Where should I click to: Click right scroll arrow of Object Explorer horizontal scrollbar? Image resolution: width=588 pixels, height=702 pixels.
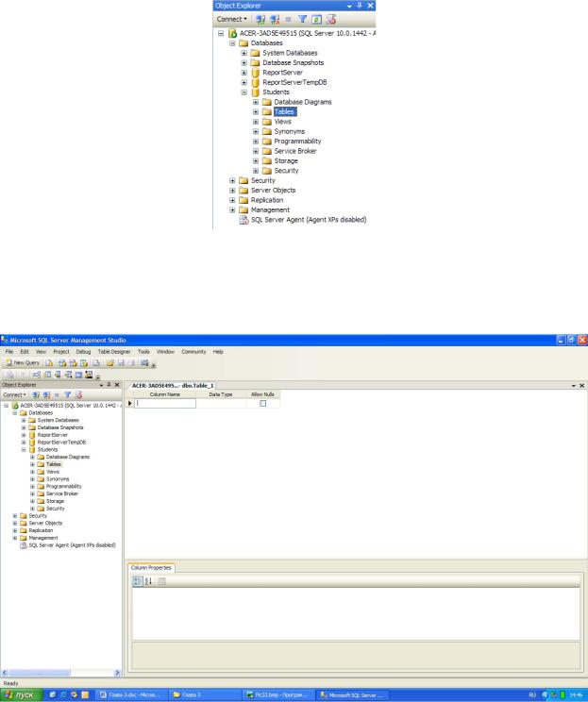(117, 673)
